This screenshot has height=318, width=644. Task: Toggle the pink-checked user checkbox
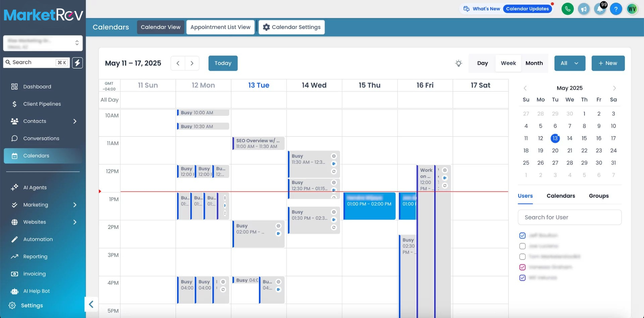pos(522,267)
